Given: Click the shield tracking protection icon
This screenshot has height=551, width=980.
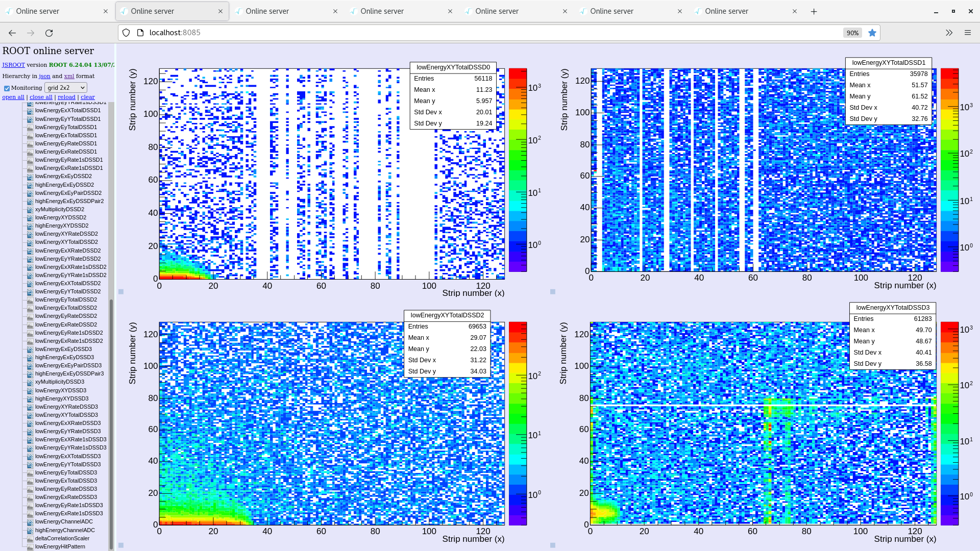Looking at the screenshot, I should (126, 33).
